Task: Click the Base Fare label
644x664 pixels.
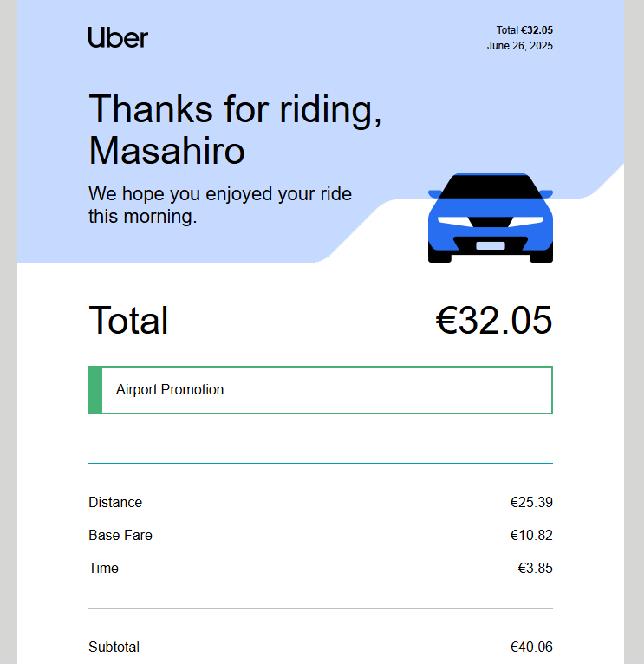Action: pos(120,535)
